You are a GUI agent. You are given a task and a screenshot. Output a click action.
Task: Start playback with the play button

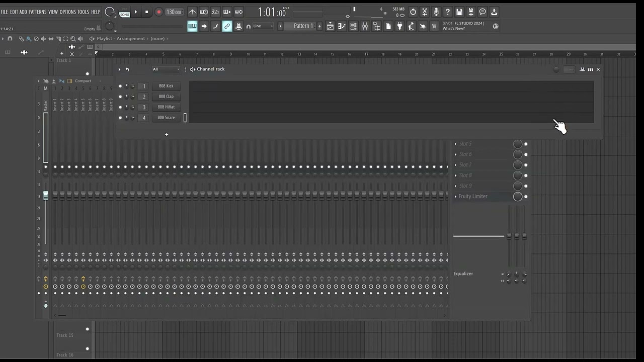point(136,12)
